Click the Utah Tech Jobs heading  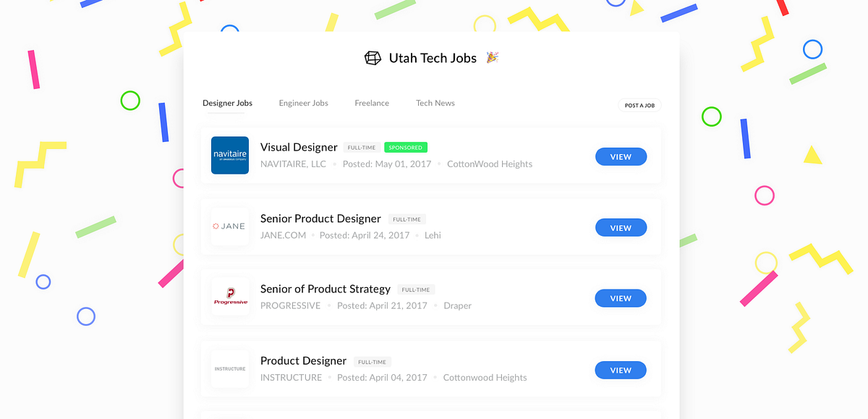(433, 58)
